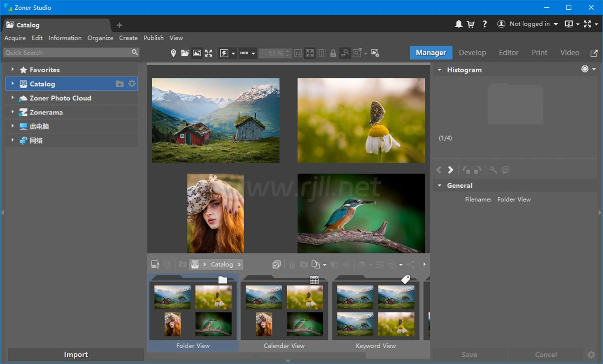603x364 pixels.
Task: Click the question mark help icon
Action: coord(484,24)
